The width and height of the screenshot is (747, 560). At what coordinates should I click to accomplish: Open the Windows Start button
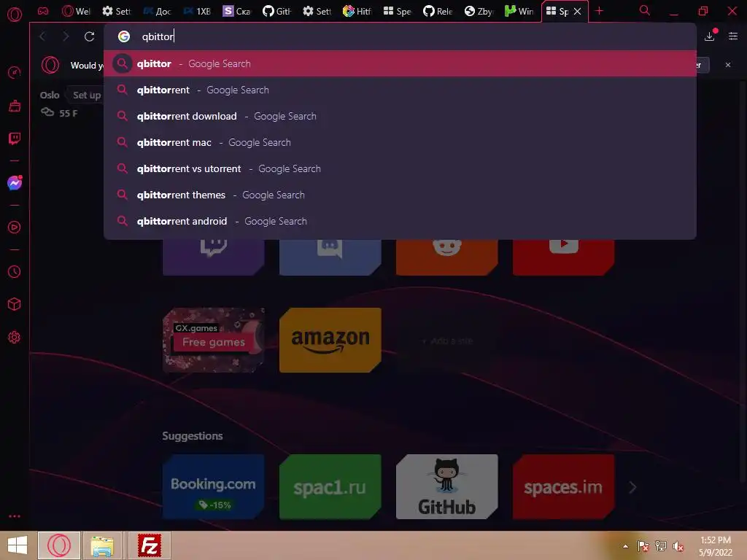(x=18, y=545)
